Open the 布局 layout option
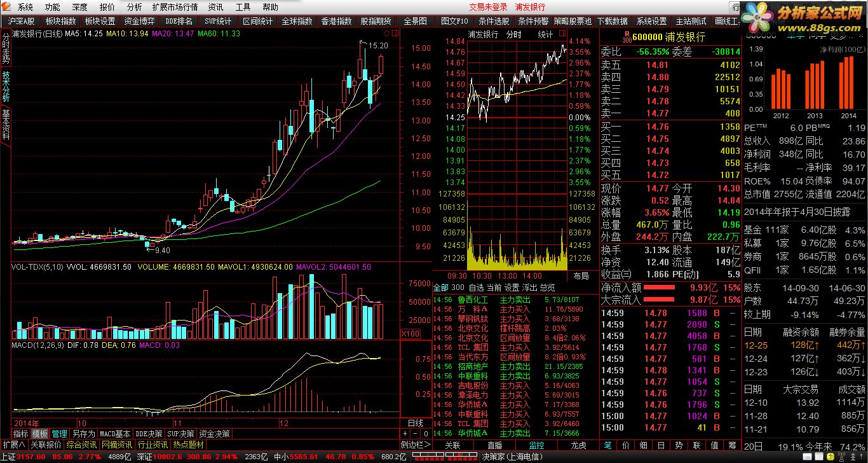The height and width of the screenshot is (463, 868). pyautogui.click(x=581, y=276)
